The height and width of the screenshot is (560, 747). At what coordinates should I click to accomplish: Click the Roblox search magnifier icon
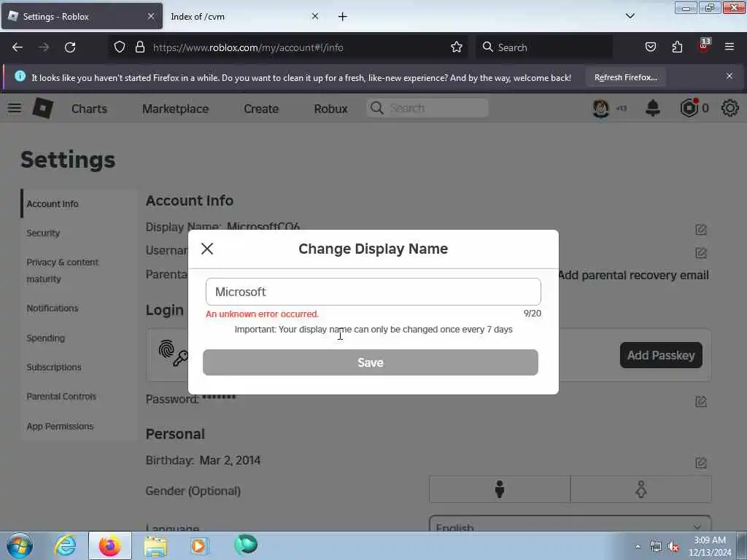377,108
